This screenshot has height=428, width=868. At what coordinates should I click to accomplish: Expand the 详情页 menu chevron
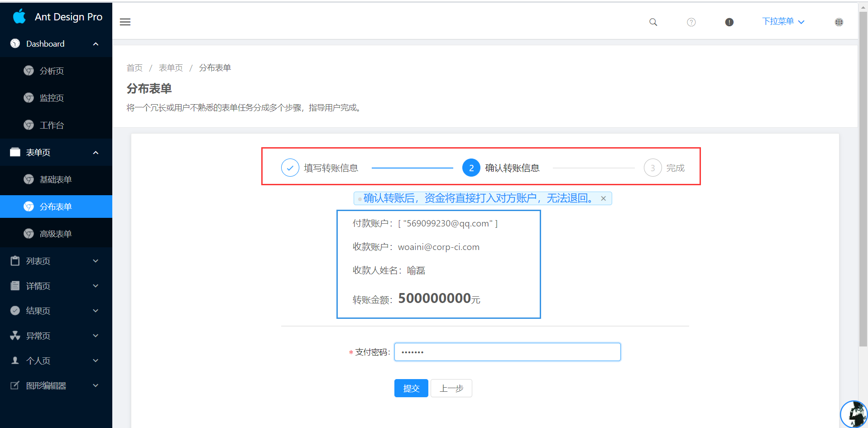click(x=96, y=286)
